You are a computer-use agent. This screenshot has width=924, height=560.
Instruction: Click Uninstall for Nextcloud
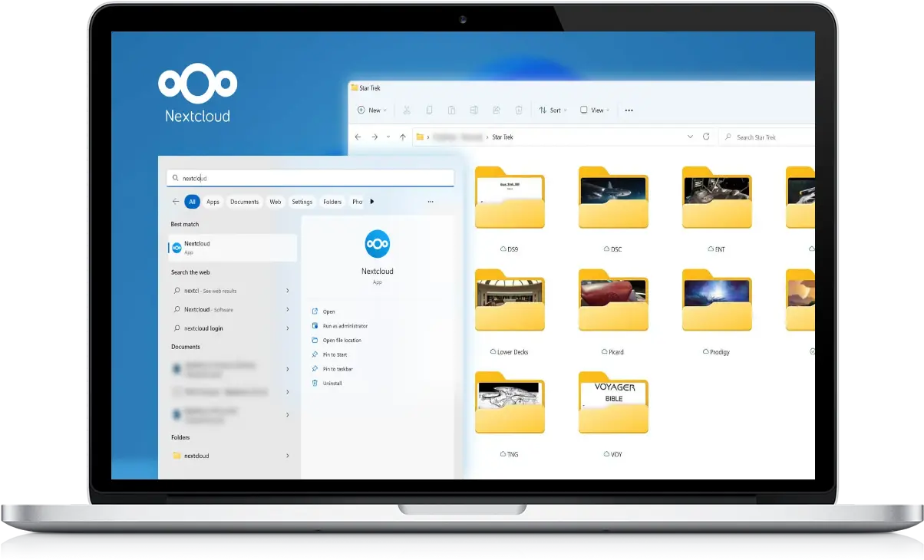[x=327, y=383]
